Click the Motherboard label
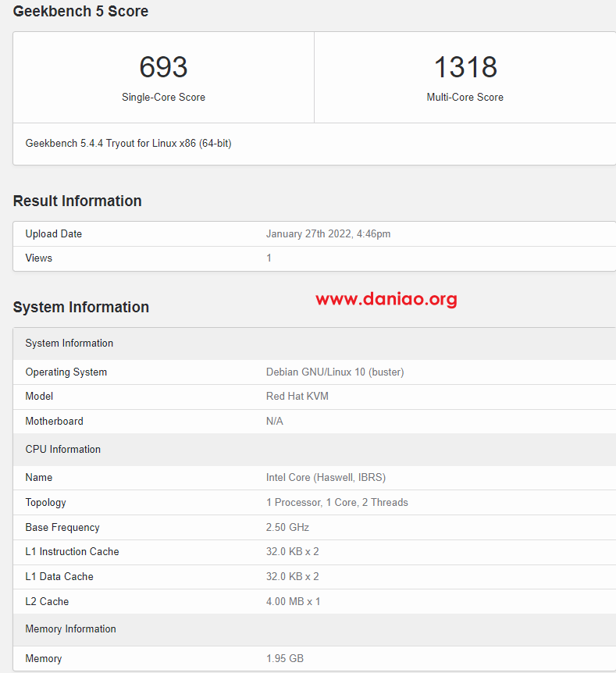Image resolution: width=616 pixels, height=673 pixels. coord(54,421)
